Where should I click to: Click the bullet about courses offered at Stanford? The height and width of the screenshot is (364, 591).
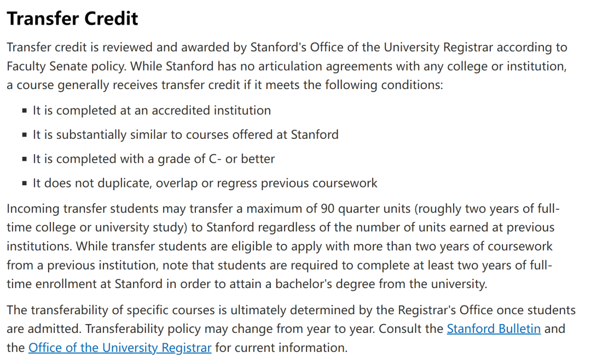pyautogui.click(x=186, y=134)
